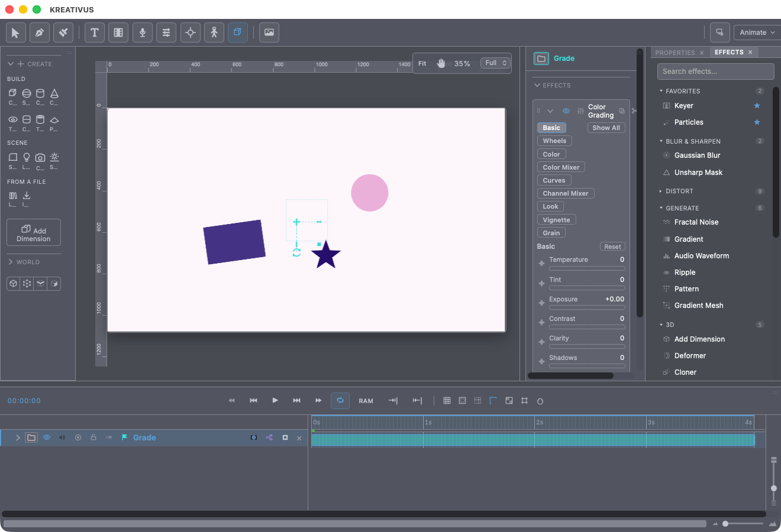Click the microphone audio tool
Viewport: 781px width, 532px height.
point(143,33)
